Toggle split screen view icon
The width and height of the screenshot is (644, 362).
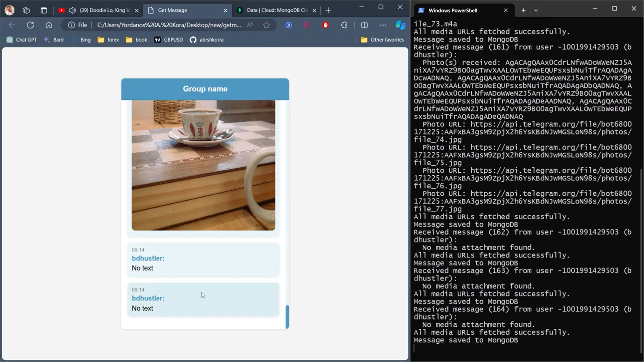[x=364, y=25]
